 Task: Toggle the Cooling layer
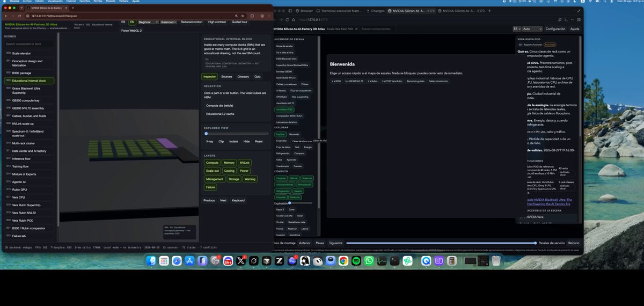[229, 171]
